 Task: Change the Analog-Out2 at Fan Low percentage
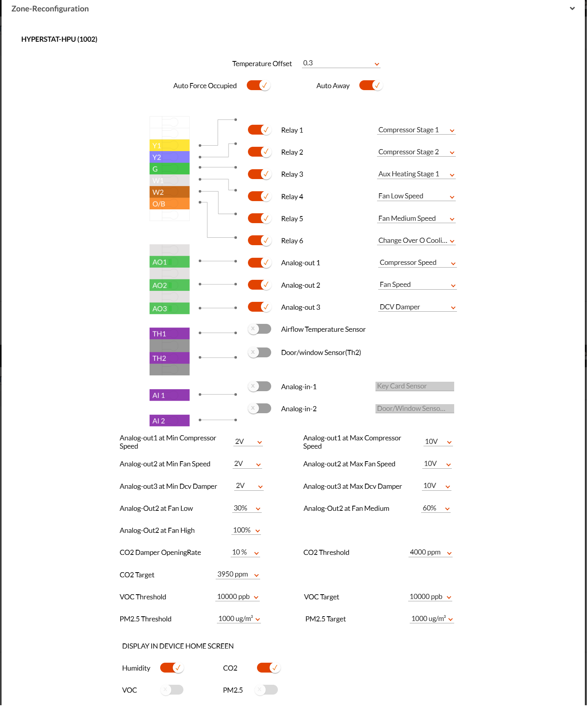(247, 508)
